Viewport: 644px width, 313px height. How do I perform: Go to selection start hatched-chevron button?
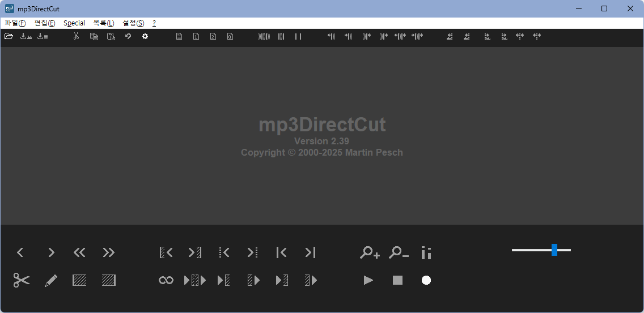coord(166,252)
